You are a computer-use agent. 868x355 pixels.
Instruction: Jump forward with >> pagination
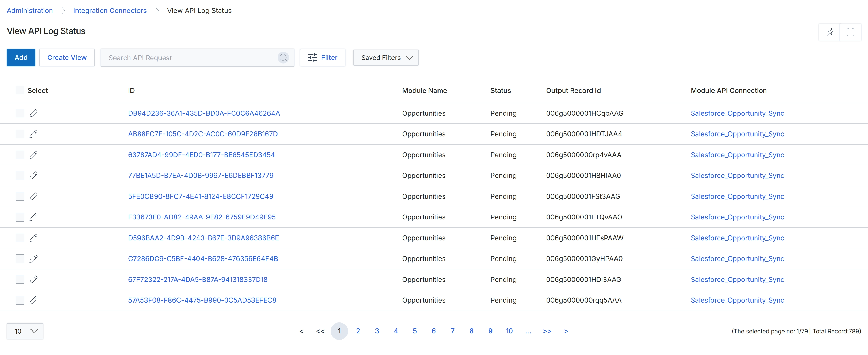pos(547,331)
